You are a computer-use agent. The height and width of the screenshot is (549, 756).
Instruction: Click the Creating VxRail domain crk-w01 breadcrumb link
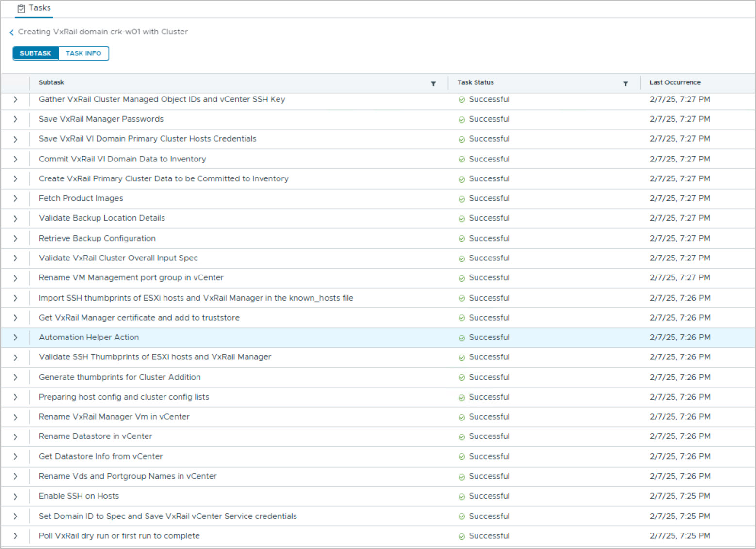coord(103,32)
